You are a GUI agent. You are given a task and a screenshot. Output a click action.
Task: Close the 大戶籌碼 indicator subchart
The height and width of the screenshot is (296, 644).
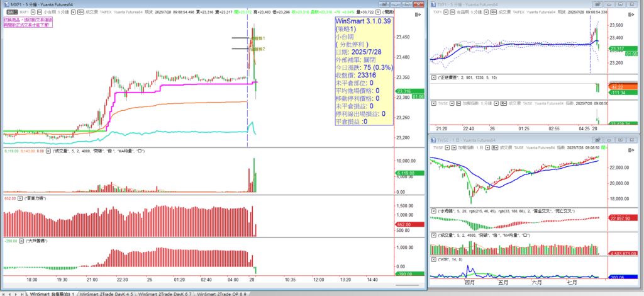(21, 241)
